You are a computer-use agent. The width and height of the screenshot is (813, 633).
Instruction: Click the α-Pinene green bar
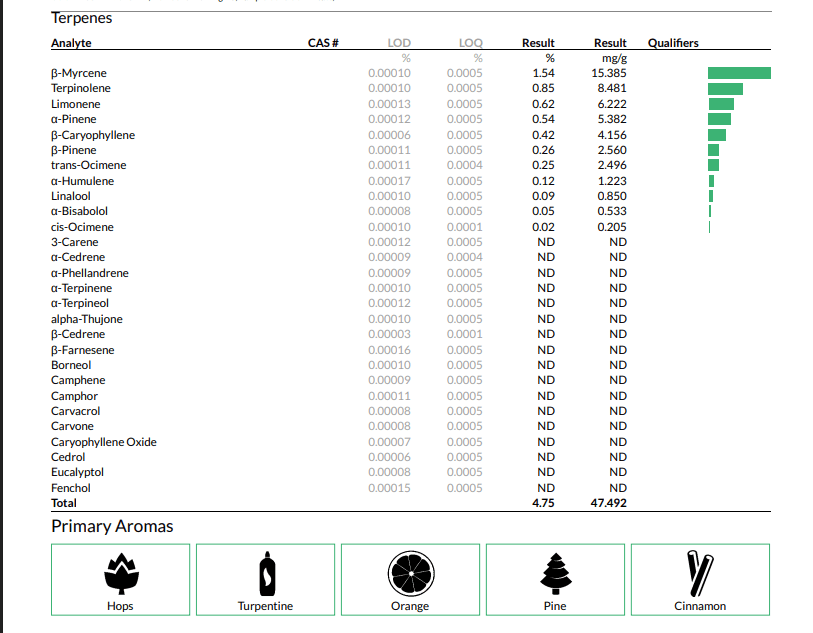[x=720, y=119]
